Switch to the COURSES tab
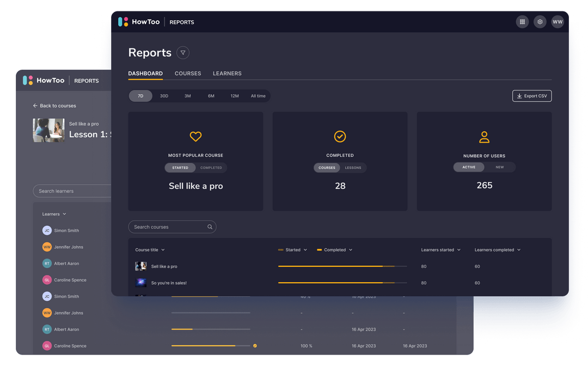The height and width of the screenshot is (366, 588). (x=188, y=74)
